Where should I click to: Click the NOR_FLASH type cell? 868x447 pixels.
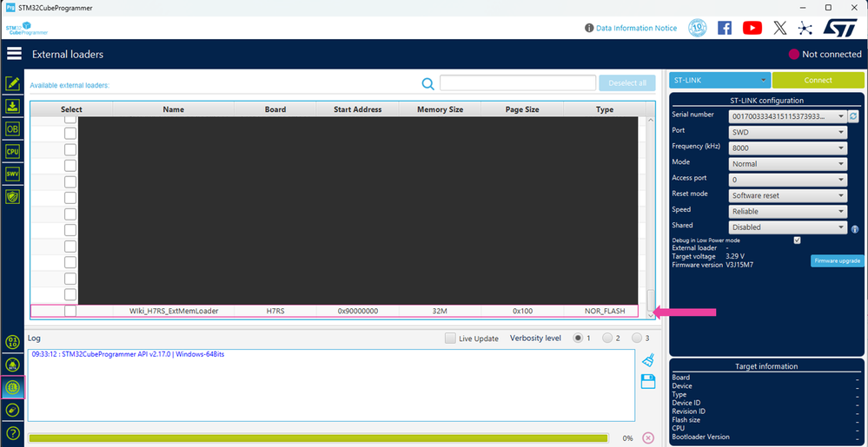click(x=605, y=311)
